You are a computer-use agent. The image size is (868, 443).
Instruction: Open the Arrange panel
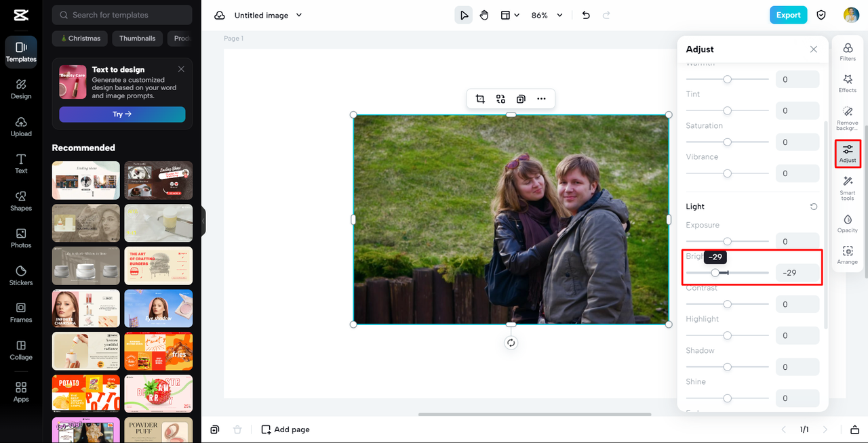[x=847, y=255]
